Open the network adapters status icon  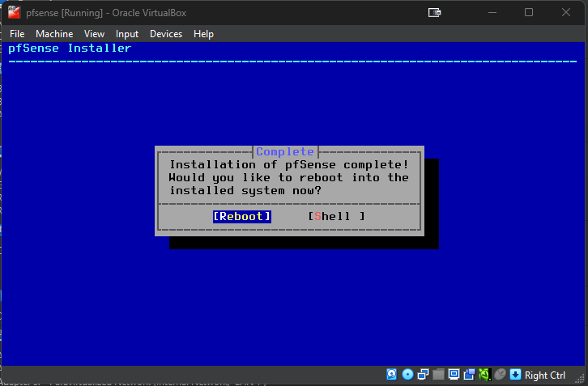423,375
